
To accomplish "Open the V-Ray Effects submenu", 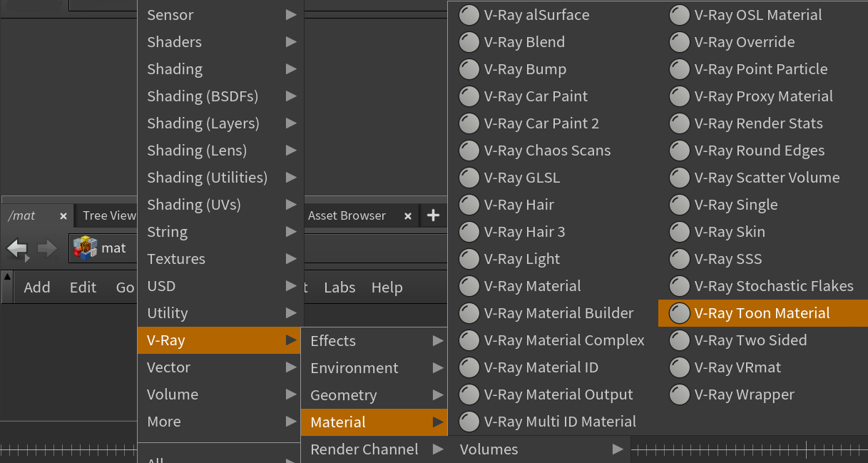I will point(374,341).
